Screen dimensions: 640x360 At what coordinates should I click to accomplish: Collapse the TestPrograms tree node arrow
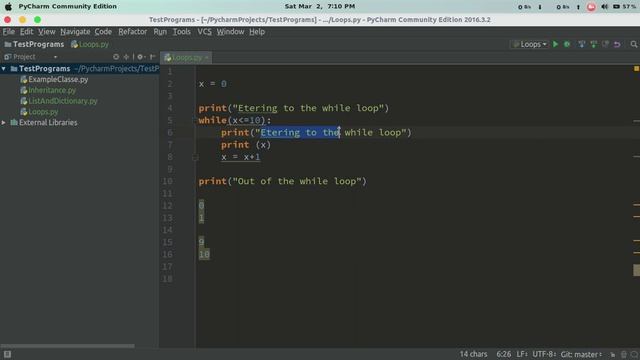pyautogui.click(x=4, y=69)
